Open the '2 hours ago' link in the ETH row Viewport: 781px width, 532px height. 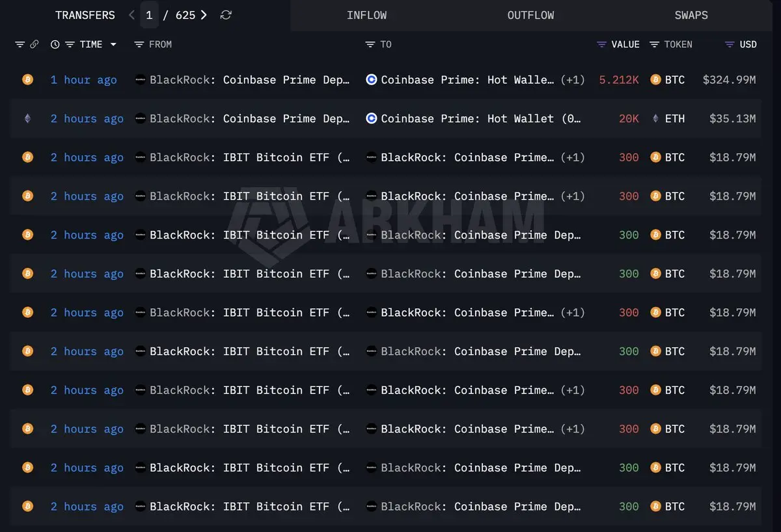click(x=87, y=119)
